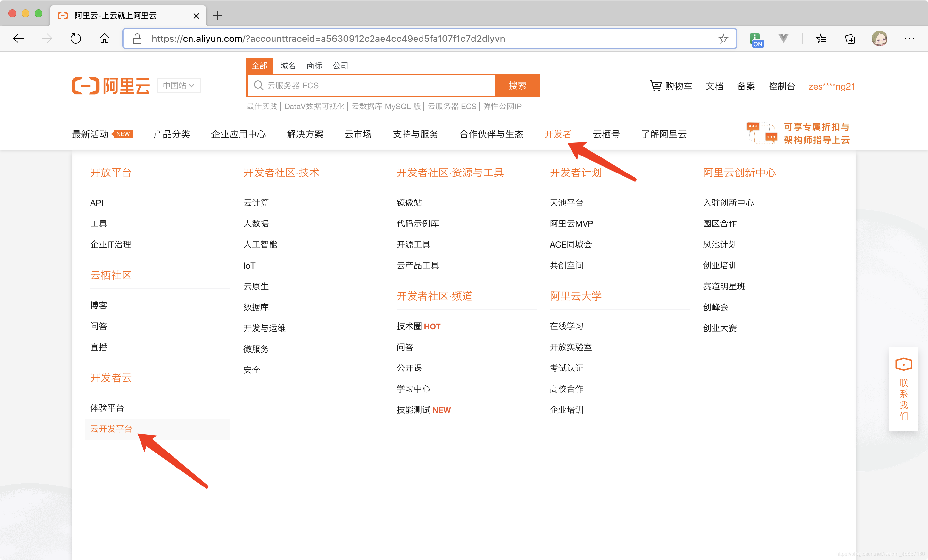Open 镜像站 link
Viewport: 928px width, 560px height.
pos(409,203)
